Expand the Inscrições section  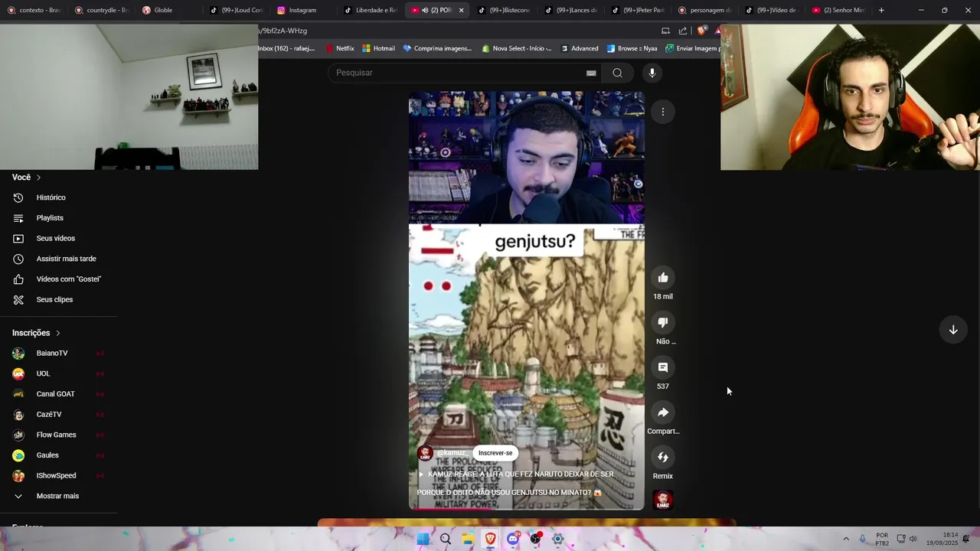click(36, 333)
